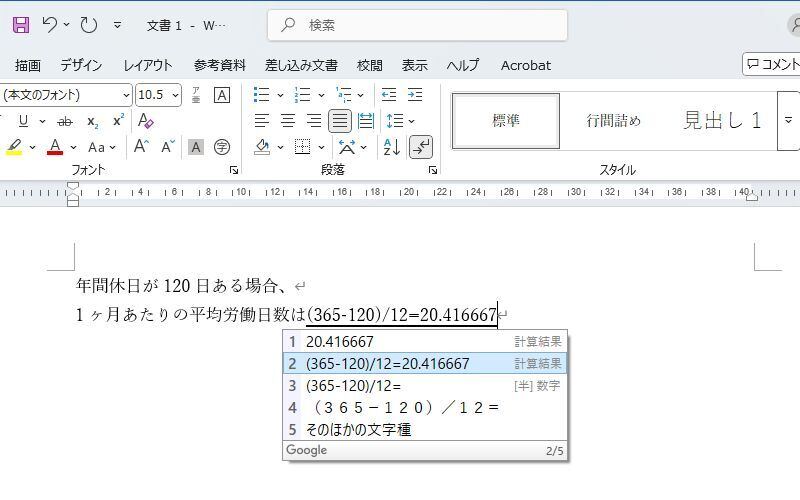Redo the last action
800x500 pixels.
coord(89,24)
